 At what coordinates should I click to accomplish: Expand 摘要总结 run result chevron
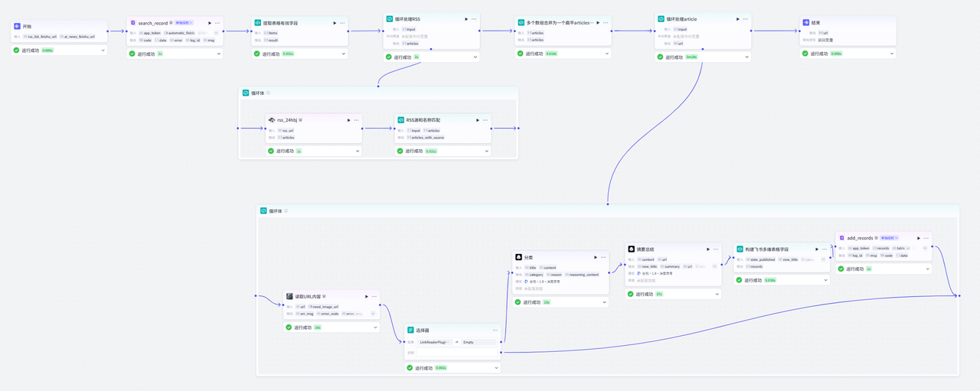tap(717, 294)
